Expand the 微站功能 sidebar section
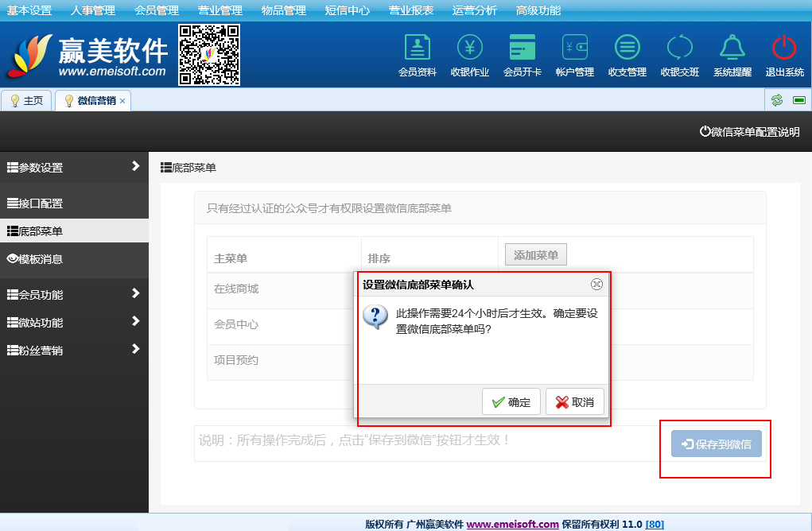This screenshot has height=531, width=812. 74,322
